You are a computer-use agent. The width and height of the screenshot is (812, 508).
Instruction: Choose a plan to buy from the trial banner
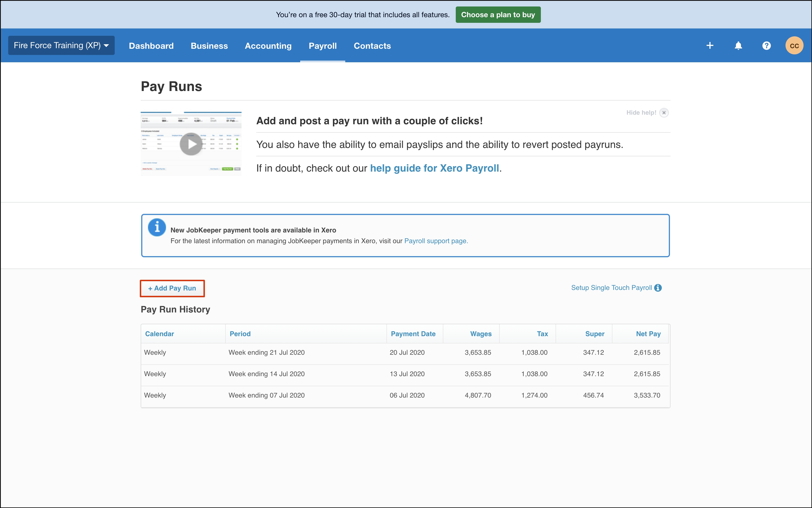(498, 14)
